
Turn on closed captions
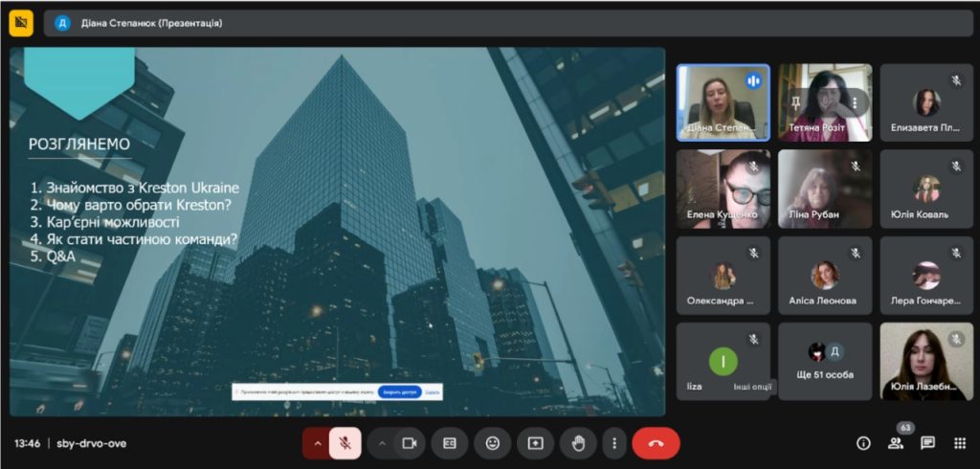(x=450, y=443)
